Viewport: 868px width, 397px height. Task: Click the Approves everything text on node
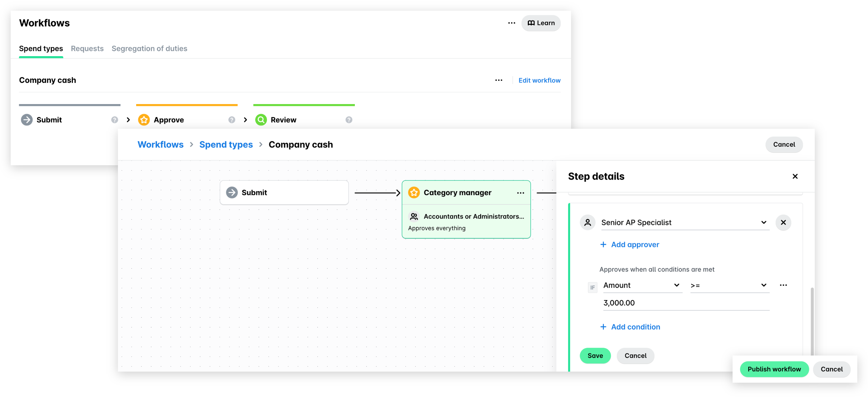[437, 228]
